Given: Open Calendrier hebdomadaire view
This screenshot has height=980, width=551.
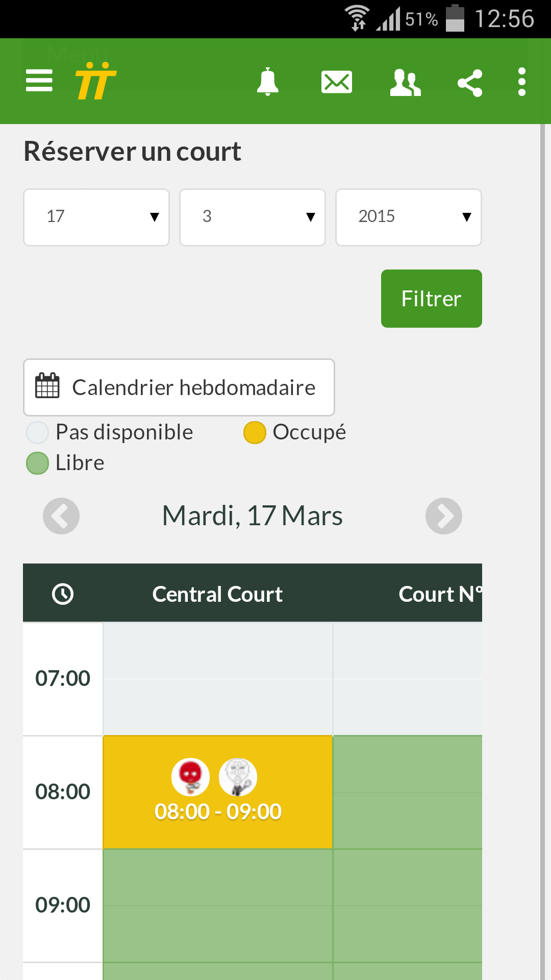Looking at the screenshot, I should point(179,387).
